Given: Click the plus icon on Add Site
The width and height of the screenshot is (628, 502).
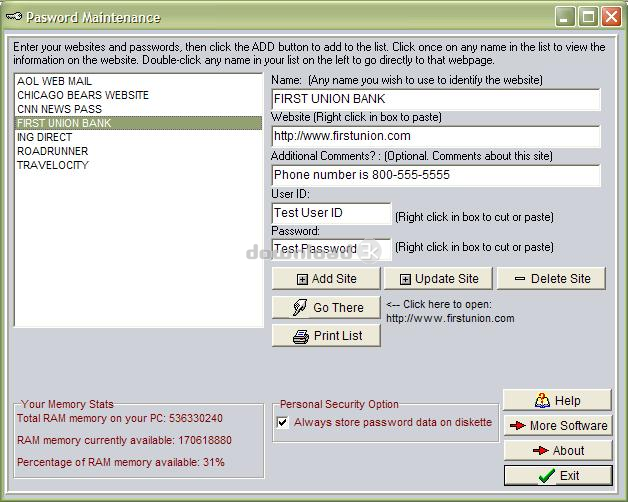Looking at the screenshot, I should 302,279.
